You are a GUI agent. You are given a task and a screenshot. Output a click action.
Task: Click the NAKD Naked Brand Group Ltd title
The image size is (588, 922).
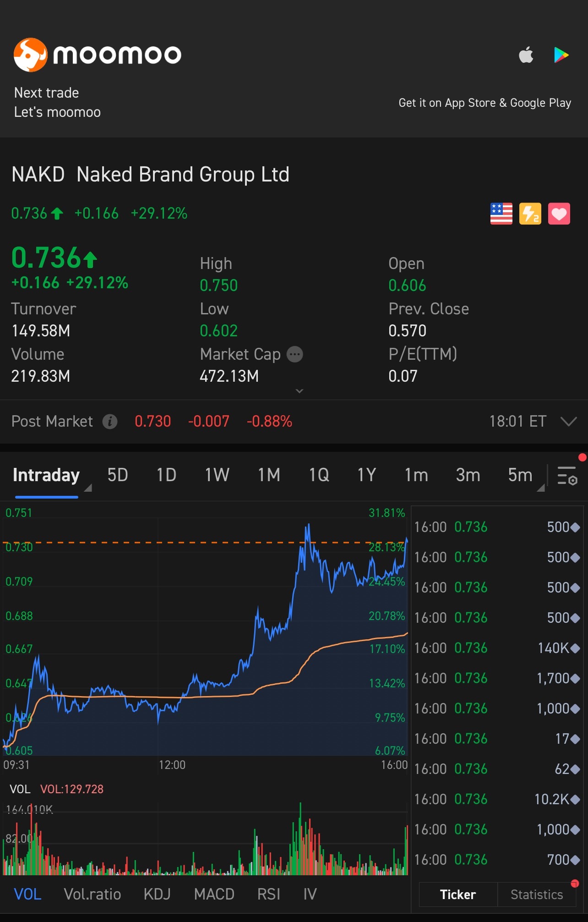pyautogui.click(x=151, y=175)
